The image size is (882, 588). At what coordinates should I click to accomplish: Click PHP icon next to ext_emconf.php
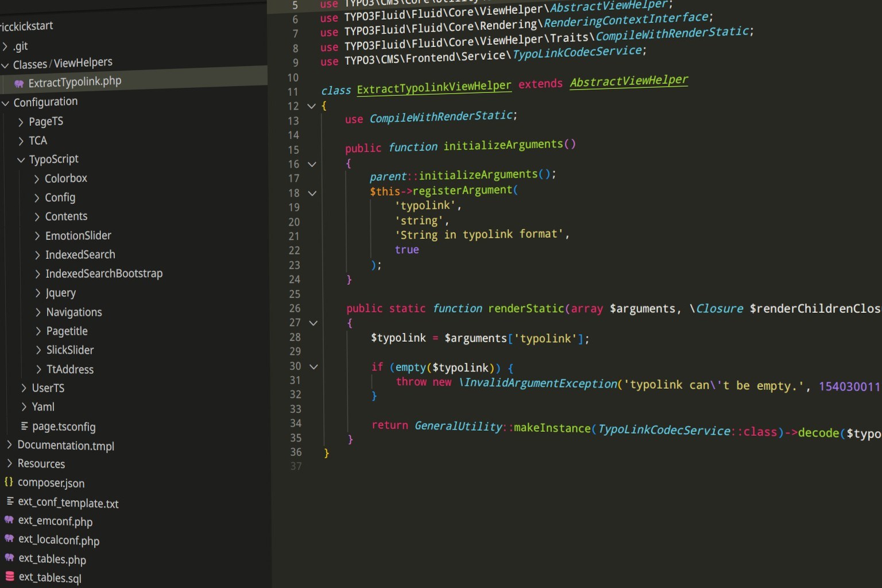(9, 520)
